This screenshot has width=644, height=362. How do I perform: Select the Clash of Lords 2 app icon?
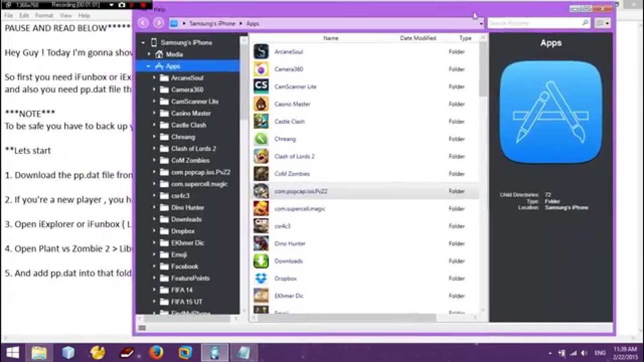(x=261, y=156)
